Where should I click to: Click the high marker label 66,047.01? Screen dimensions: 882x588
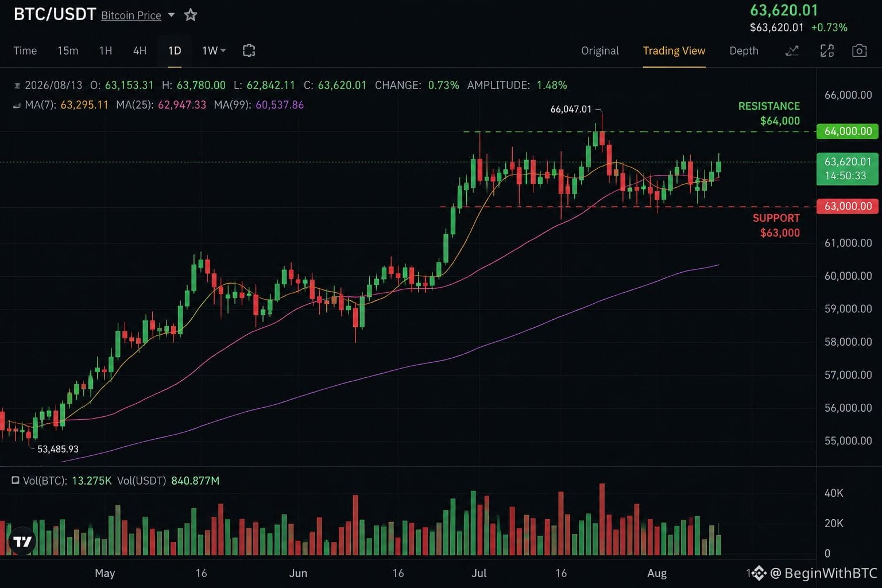click(571, 109)
